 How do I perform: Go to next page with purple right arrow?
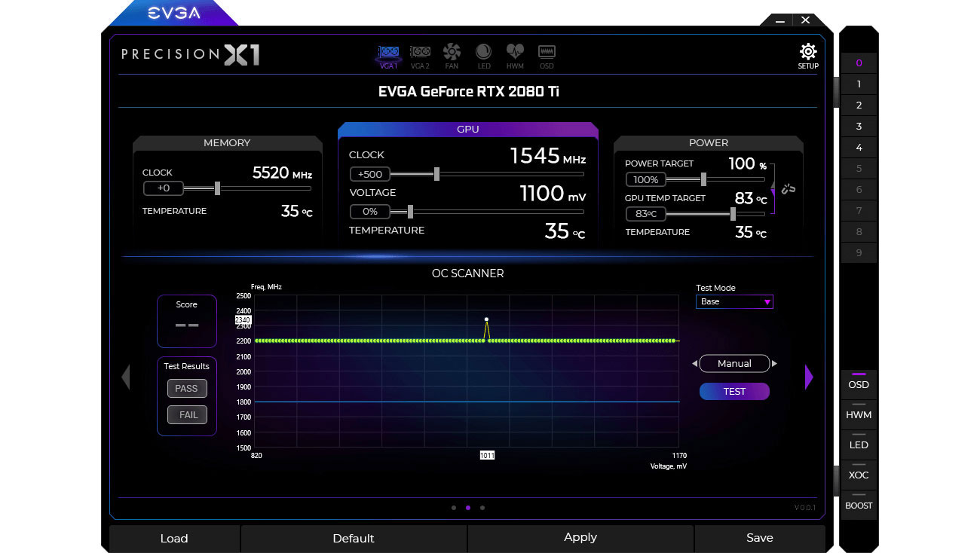[x=809, y=377]
